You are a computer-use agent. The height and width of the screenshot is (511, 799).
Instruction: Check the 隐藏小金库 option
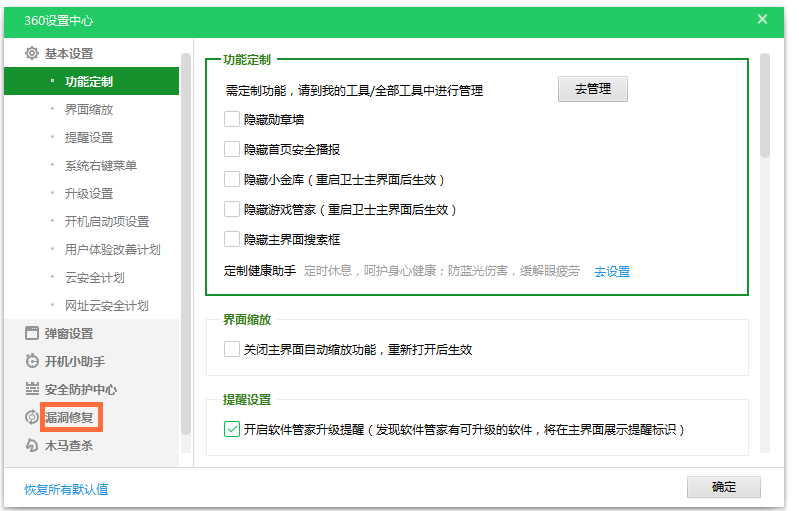(x=232, y=179)
